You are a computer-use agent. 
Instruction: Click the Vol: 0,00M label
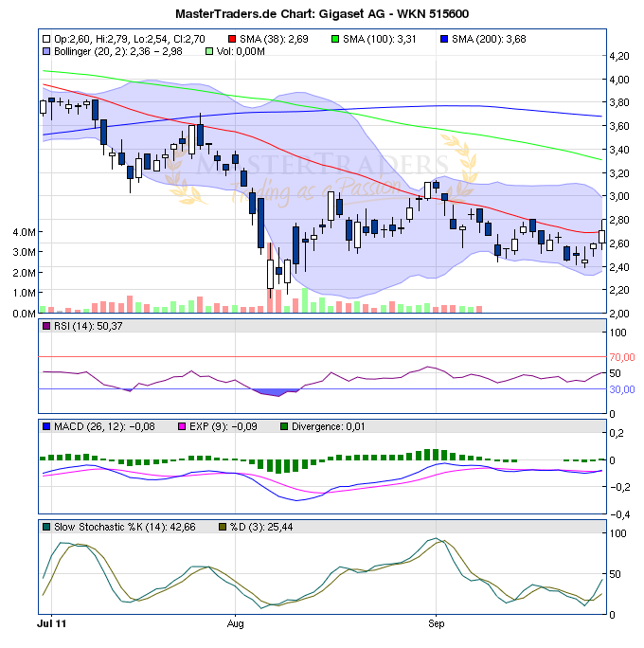(x=241, y=52)
